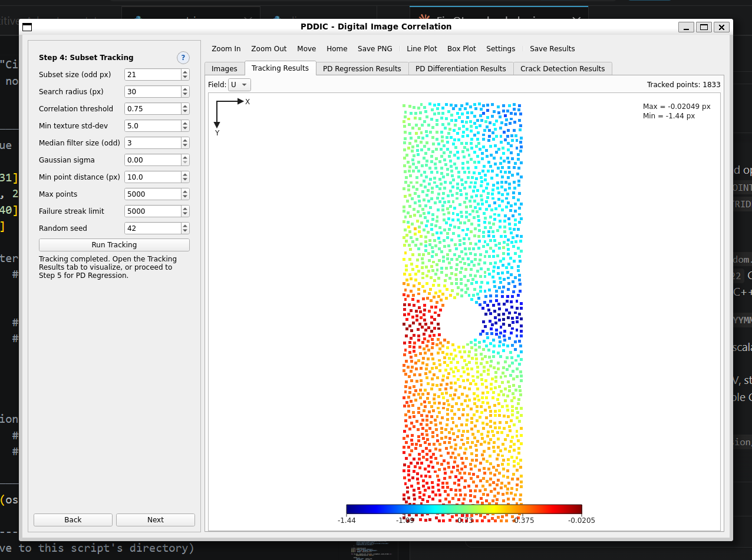Click the 'Tracking completed' status message
Screen dimensions: 752x560
[108, 267]
